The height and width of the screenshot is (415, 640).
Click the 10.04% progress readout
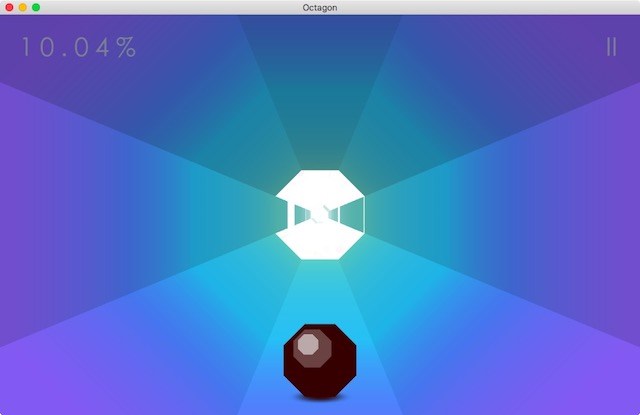click(x=78, y=47)
